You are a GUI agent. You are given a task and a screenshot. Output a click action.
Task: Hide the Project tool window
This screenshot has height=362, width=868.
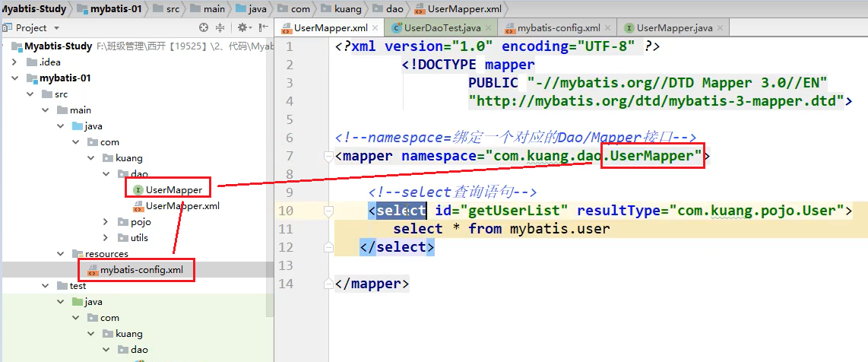264,27
